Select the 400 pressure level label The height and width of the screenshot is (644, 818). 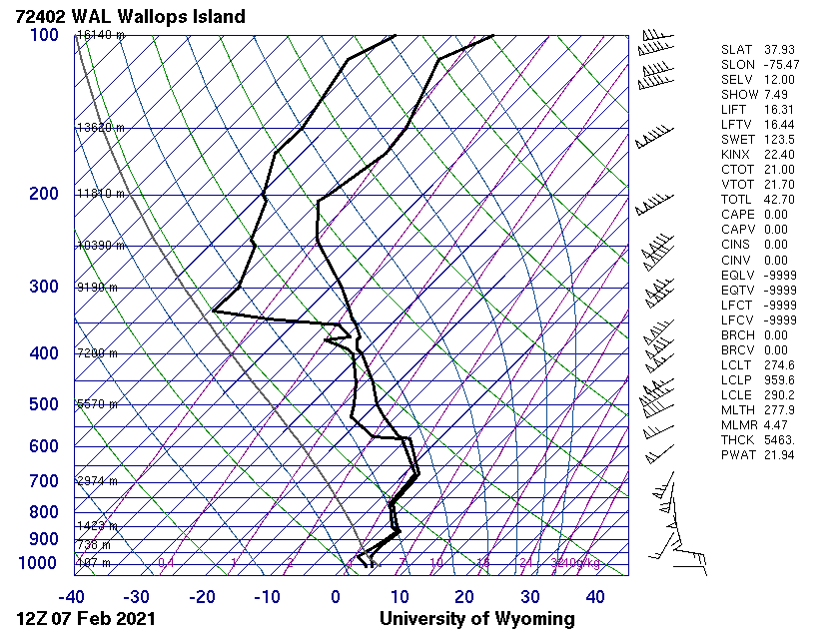(44, 353)
